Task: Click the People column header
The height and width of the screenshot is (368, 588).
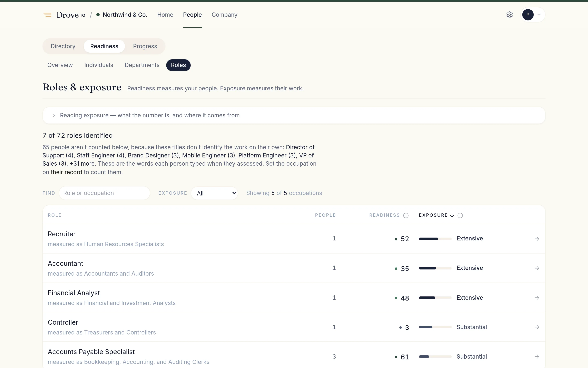Action: tap(325, 215)
